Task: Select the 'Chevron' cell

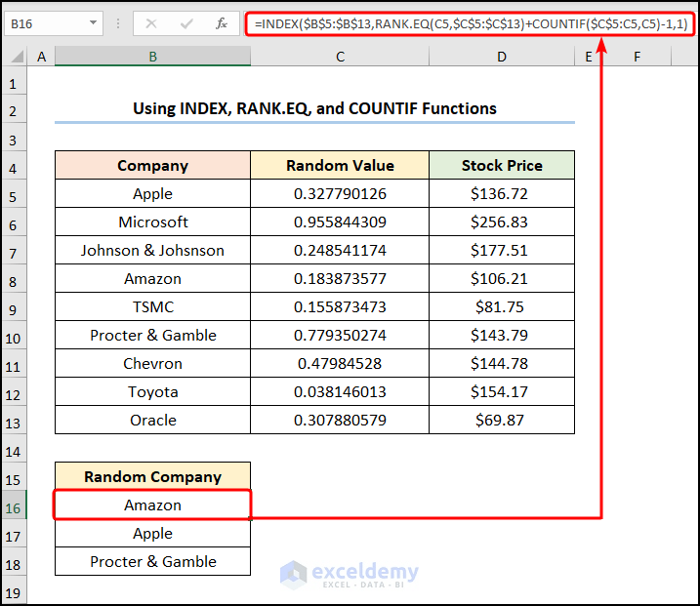Action: click(x=152, y=363)
